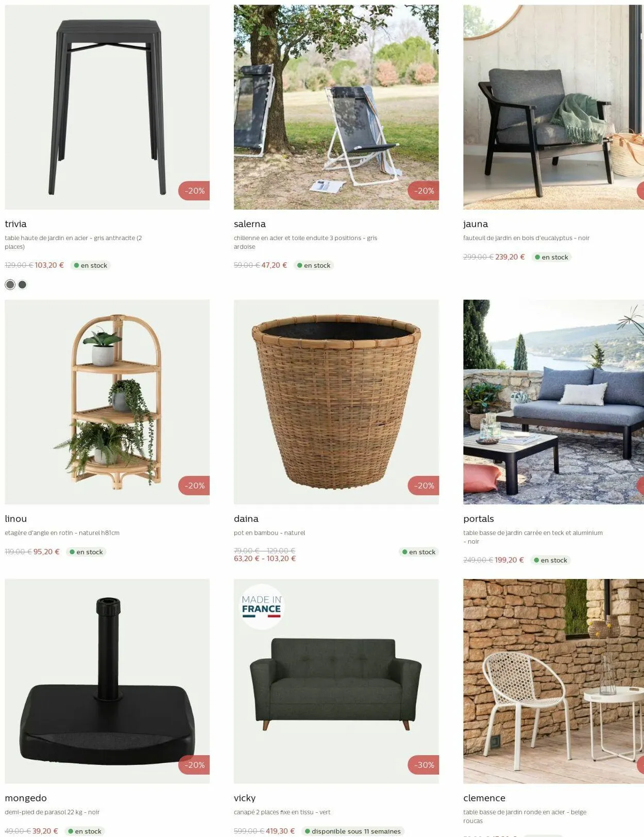
Task: Select the darker anthracite swatch under trivia
Action: (22, 284)
